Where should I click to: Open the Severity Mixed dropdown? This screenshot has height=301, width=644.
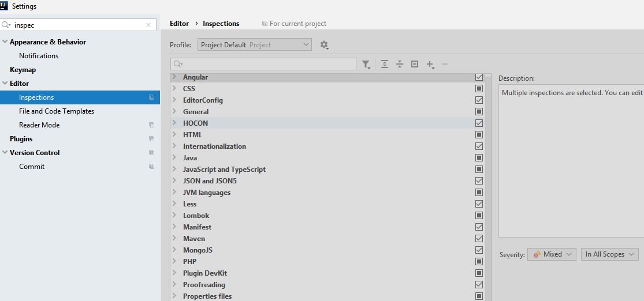tap(552, 254)
